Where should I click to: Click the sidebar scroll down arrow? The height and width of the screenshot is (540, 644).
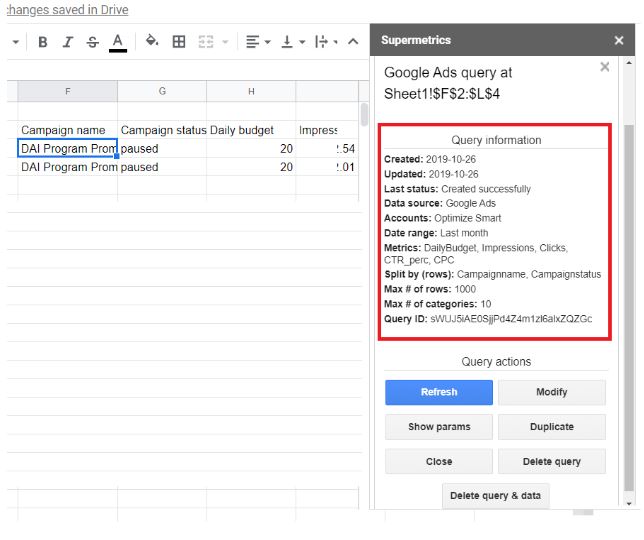click(629, 503)
